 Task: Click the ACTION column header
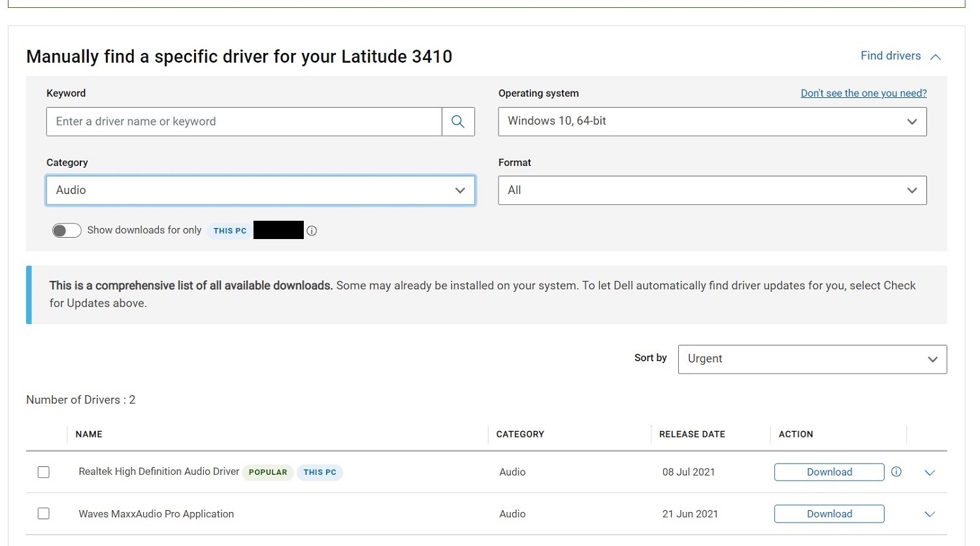point(796,434)
